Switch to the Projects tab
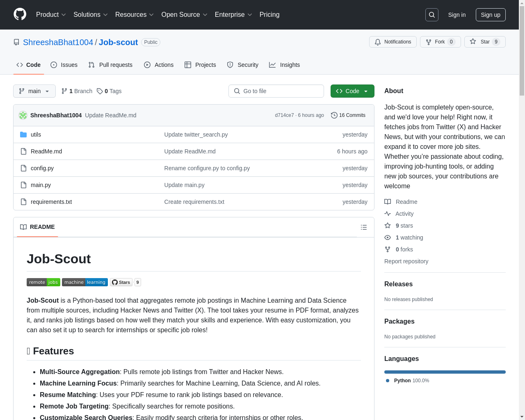Image resolution: width=525 pixels, height=420 pixels. point(200,65)
